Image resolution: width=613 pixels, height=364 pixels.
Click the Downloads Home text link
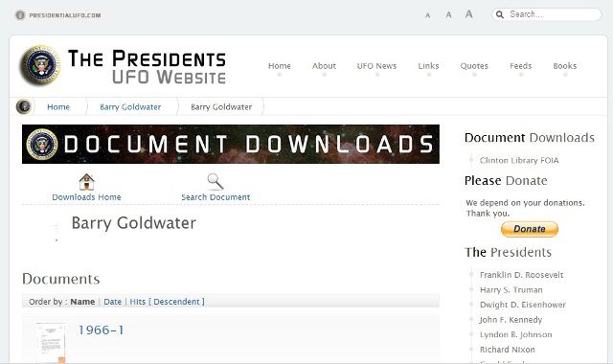click(86, 197)
